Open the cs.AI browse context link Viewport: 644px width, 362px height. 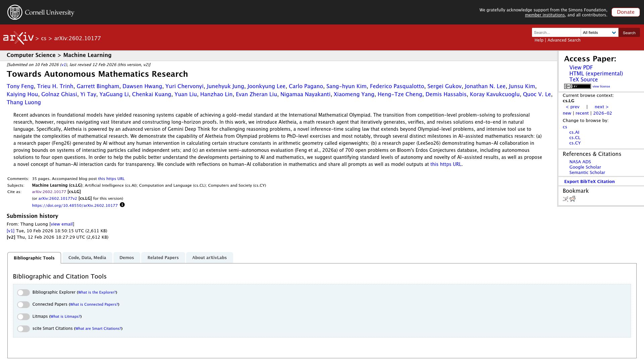click(574, 132)
